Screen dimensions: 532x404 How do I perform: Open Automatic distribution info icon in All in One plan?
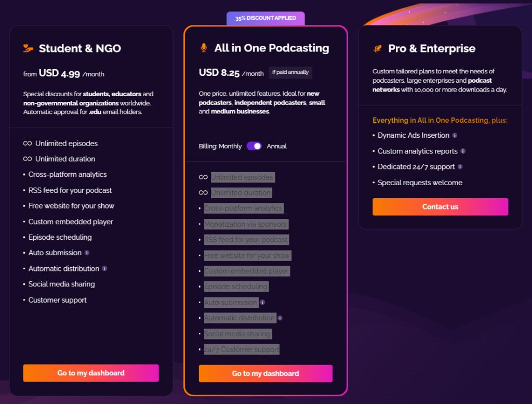[x=280, y=318]
